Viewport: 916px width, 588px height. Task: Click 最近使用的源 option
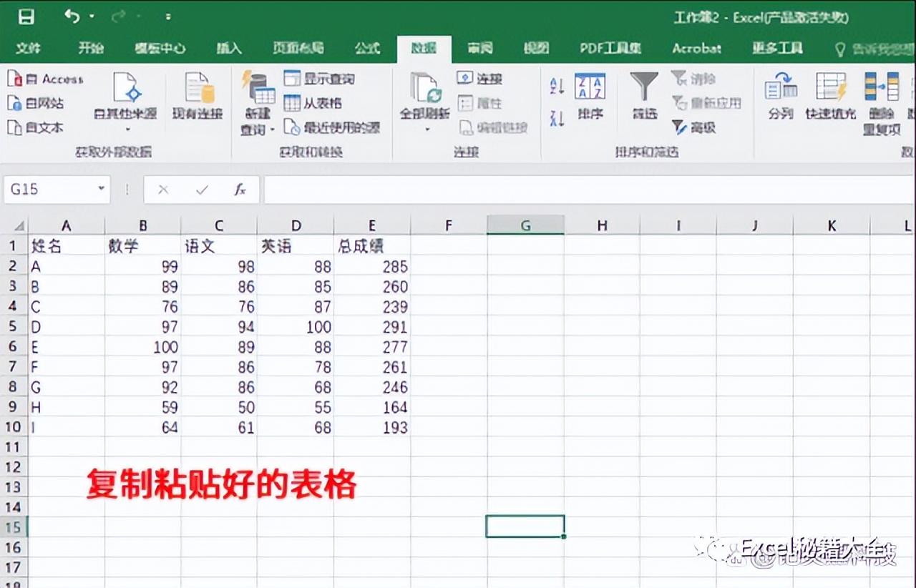point(332,127)
